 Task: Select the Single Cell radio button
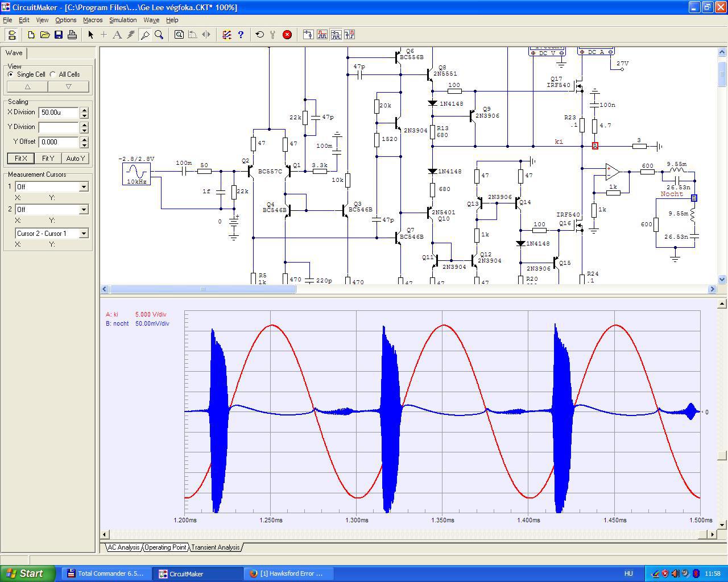(x=11, y=74)
